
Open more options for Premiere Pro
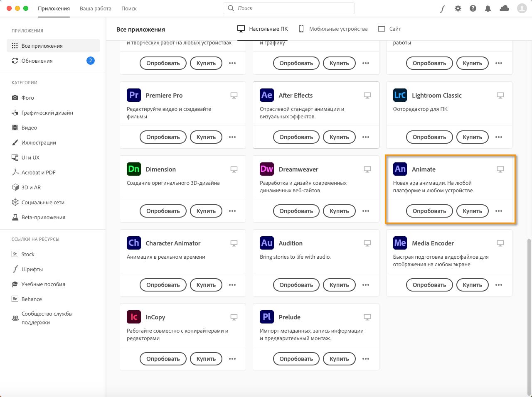click(x=232, y=137)
